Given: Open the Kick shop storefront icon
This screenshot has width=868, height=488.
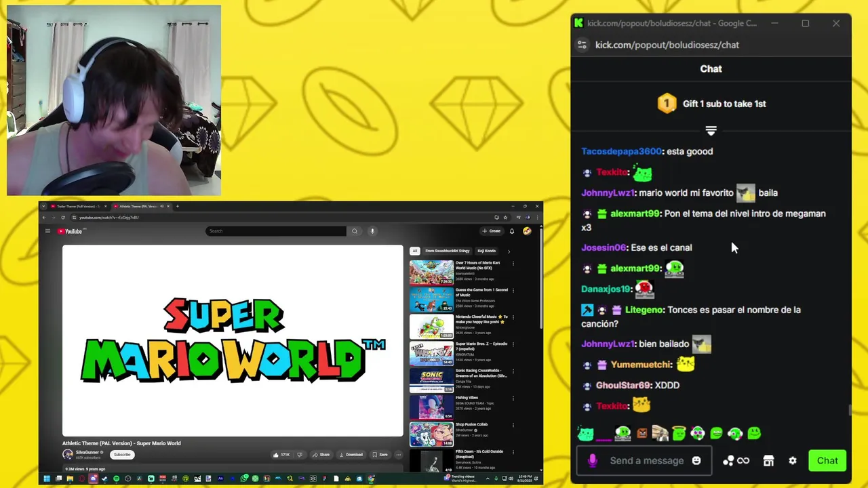Looking at the screenshot, I should (768, 461).
